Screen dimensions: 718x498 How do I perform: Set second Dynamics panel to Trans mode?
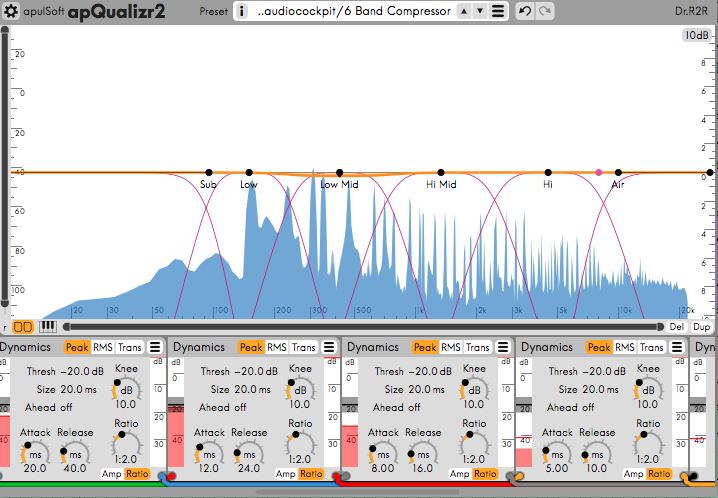(x=304, y=347)
